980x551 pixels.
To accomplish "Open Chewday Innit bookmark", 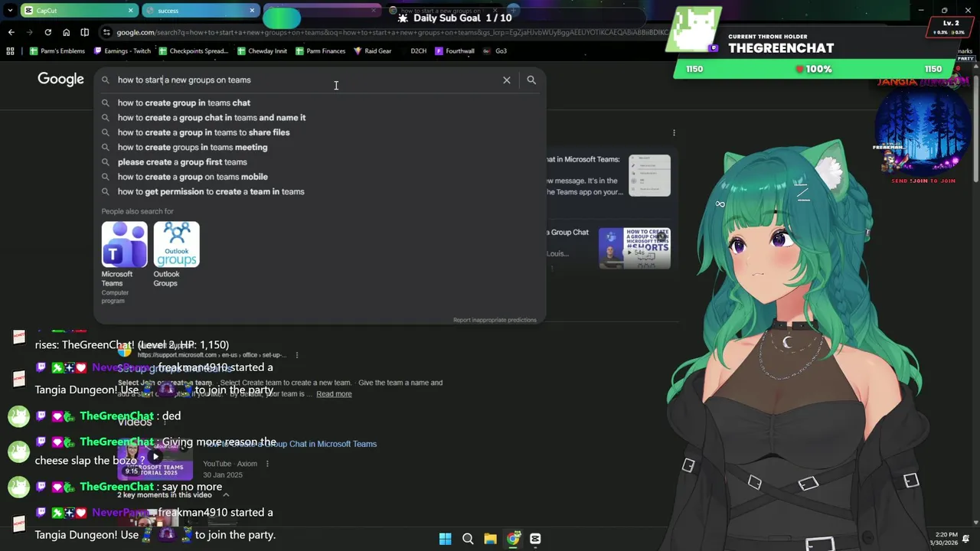I will point(262,51).
